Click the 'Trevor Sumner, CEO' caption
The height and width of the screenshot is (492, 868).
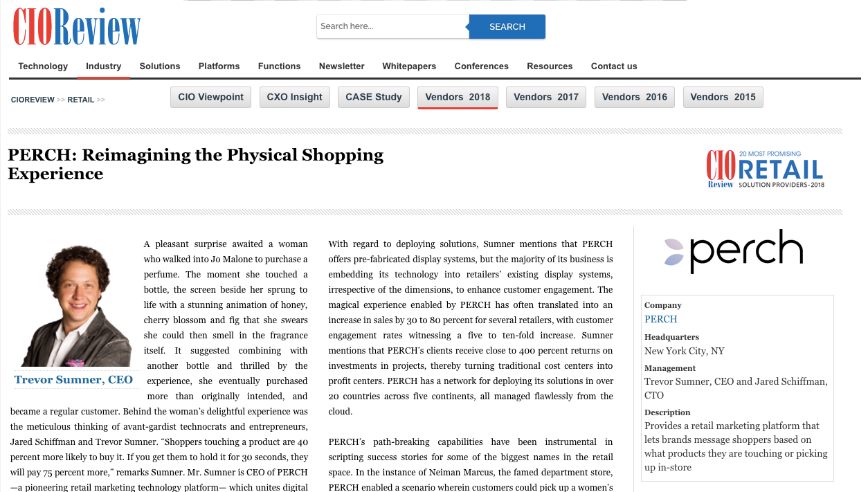tap(73, 380)
